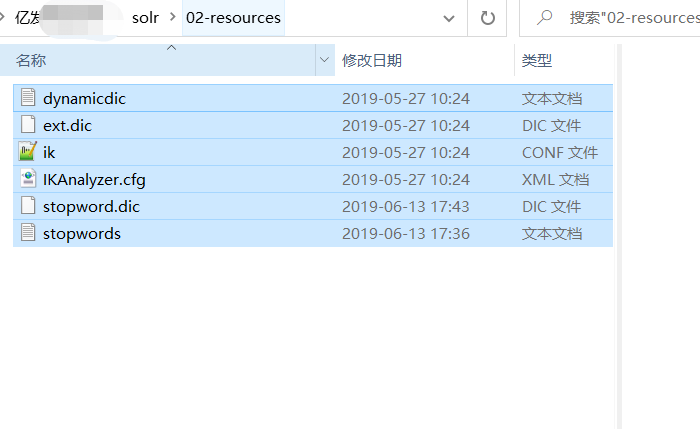
Task: Click the ik CONF file icon
Action: click(x=28, y=151)
